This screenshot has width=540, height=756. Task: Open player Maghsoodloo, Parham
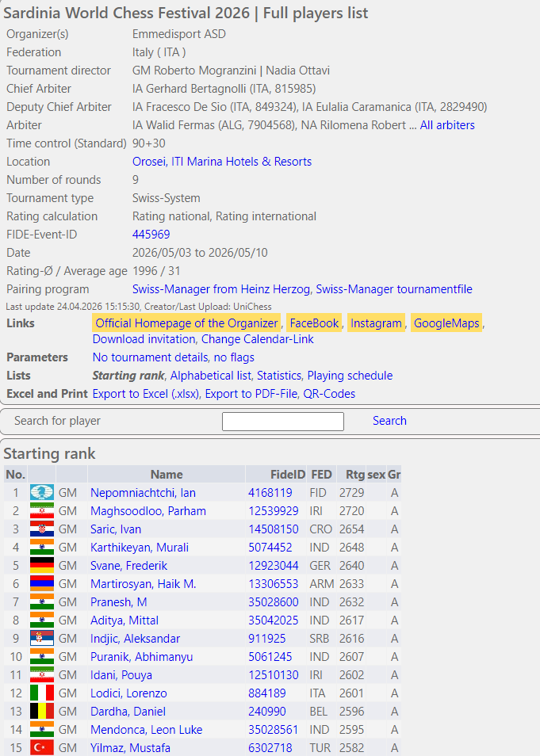pos(148,511)
